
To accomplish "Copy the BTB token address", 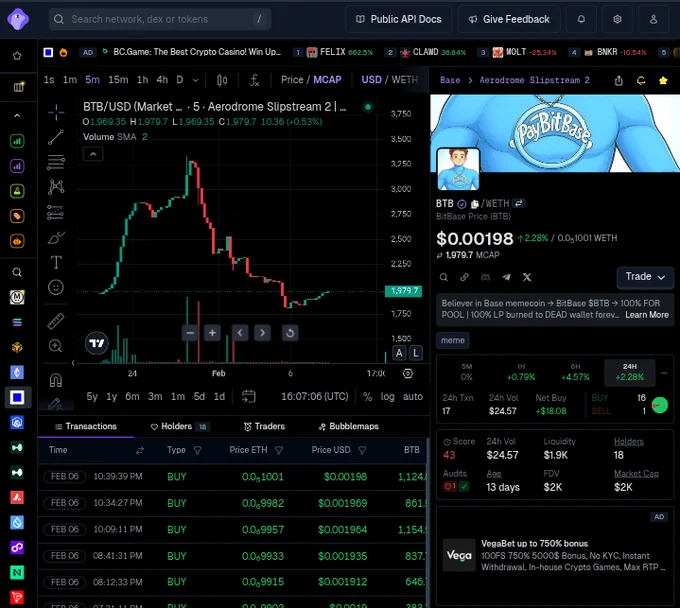I will point(475,204).
